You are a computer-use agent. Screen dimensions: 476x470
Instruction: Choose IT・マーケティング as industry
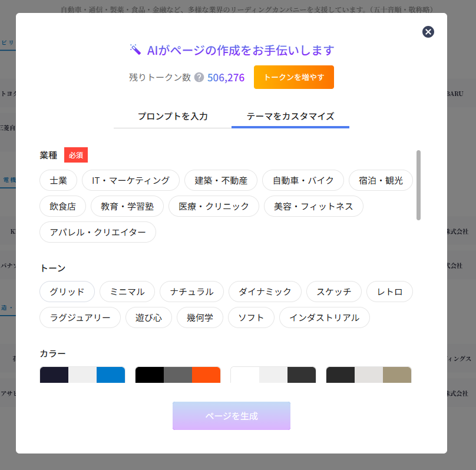131,180
